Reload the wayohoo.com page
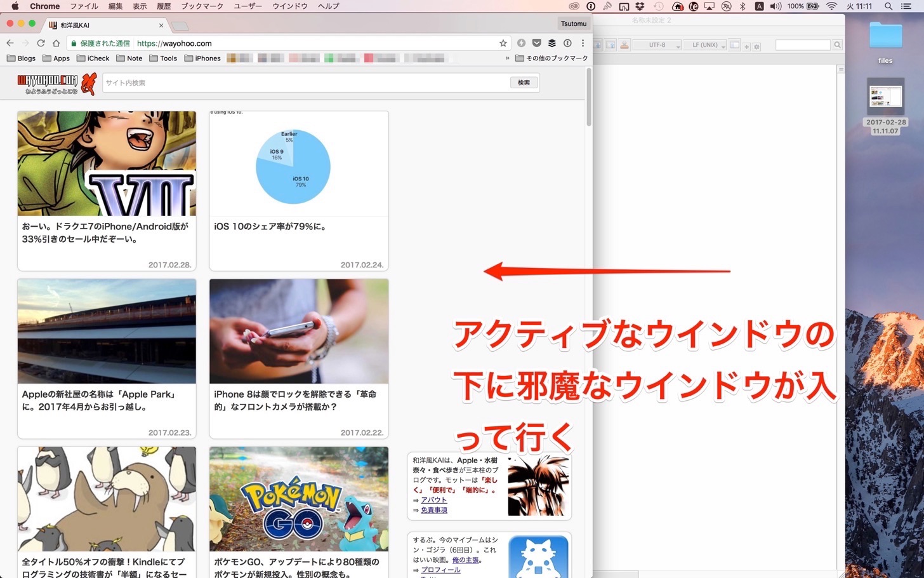924x578 pixels. [41, 43]
